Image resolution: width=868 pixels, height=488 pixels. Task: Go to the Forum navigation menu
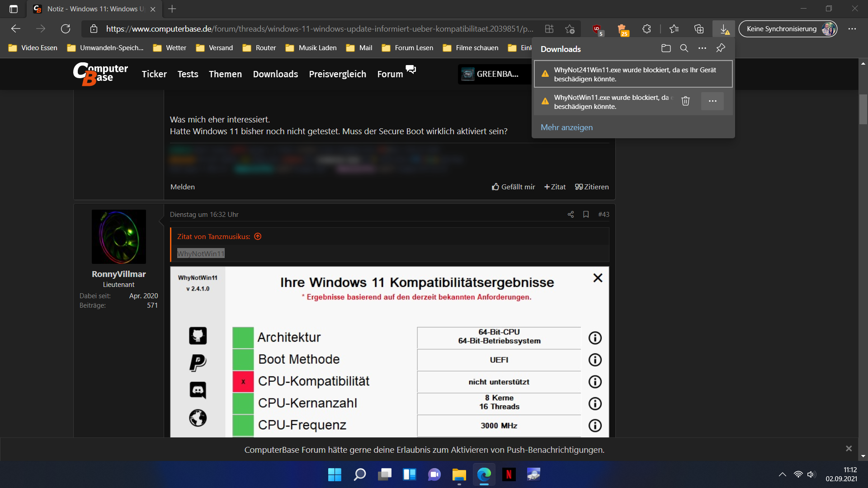tap(390, 74)
